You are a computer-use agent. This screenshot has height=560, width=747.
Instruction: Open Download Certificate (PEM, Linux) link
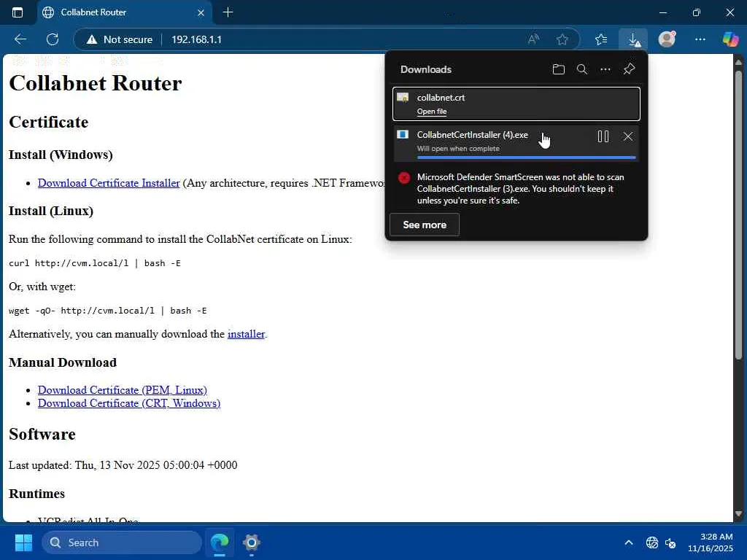point(123,390)
